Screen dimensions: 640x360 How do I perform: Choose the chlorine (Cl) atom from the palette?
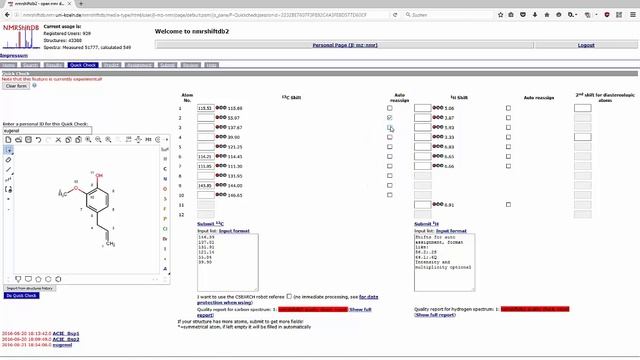165,229
